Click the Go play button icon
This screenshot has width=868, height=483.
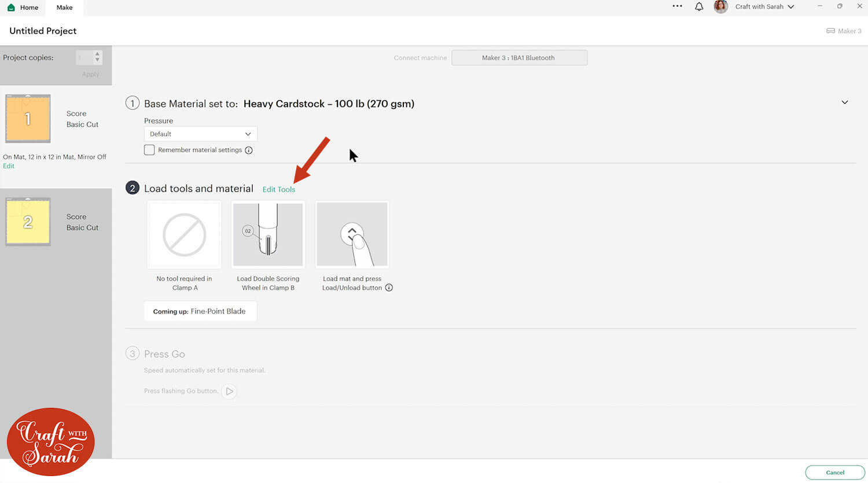(x=229, y=391)
